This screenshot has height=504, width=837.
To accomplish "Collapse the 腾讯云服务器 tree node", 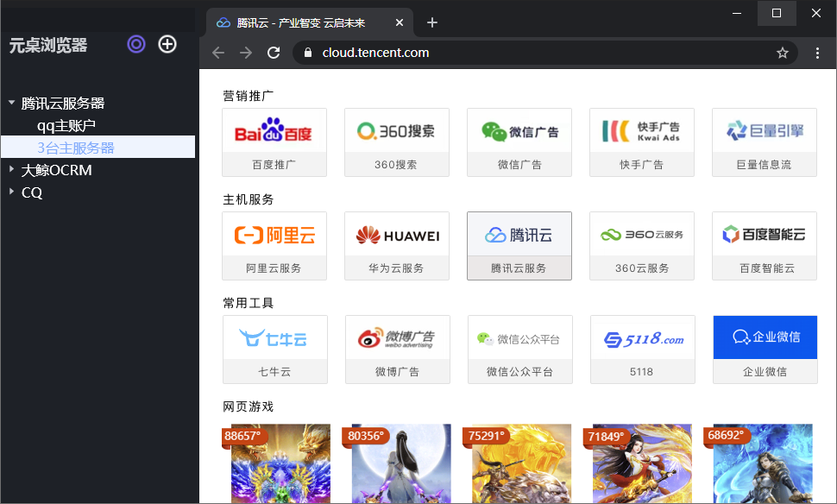I will tap(11, 103).
